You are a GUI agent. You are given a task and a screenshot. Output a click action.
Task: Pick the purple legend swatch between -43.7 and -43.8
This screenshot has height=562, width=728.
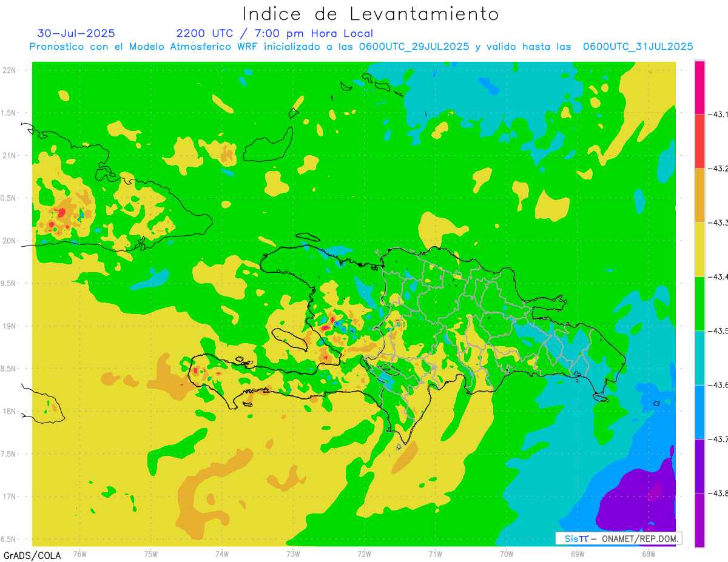(x=699, y=466)
